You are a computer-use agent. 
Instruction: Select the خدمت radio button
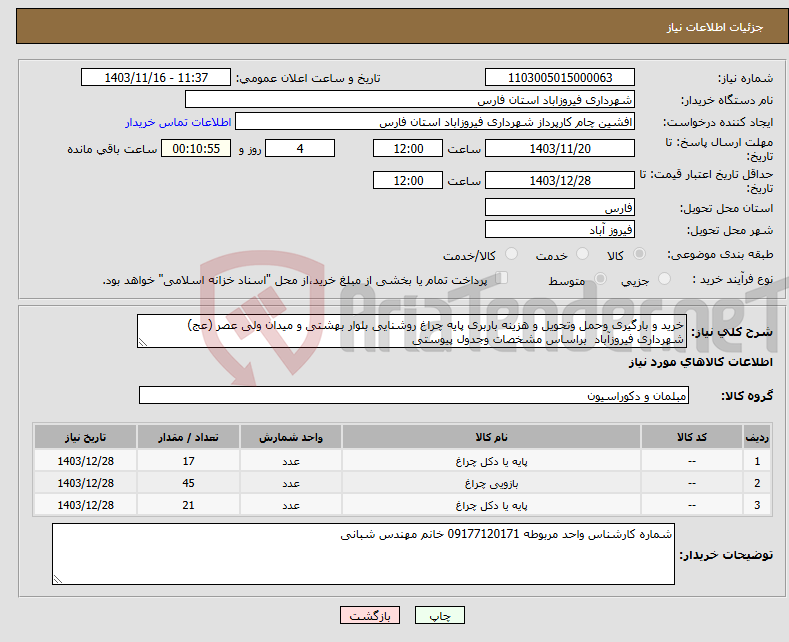click(x=582, y=254)
